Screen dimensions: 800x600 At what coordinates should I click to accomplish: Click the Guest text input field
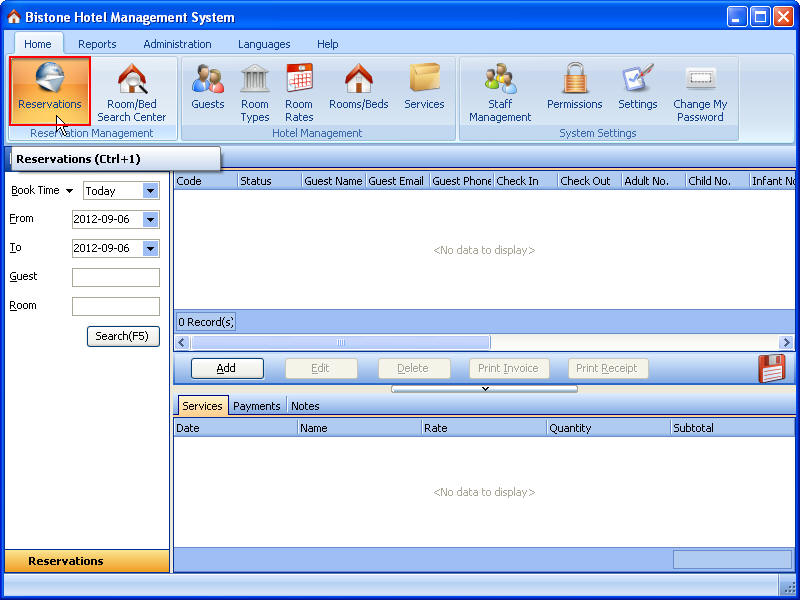(116, 277)
